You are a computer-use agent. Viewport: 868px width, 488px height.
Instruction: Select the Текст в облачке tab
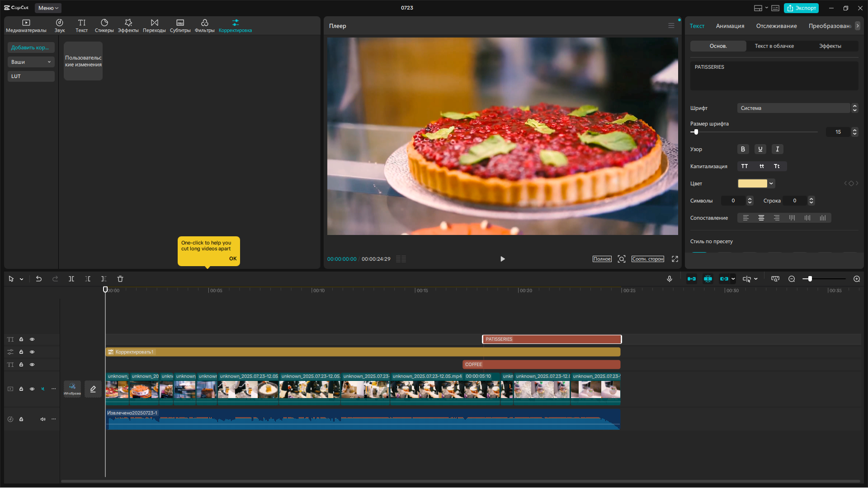click(774, 46)
